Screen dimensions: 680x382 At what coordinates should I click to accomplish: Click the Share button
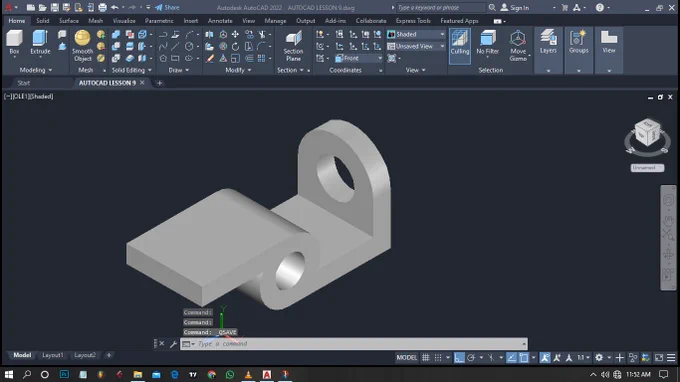(167, 7)
